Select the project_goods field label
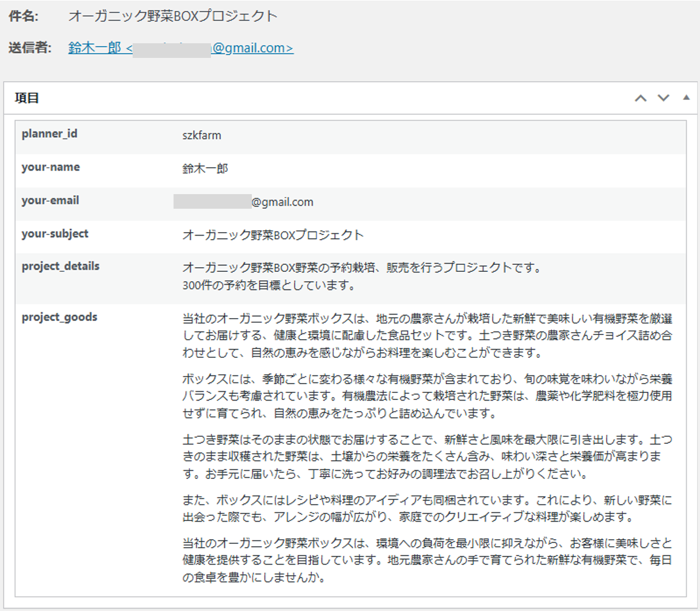The height and width of the screenshot is (611, 700). pos(60,317)
